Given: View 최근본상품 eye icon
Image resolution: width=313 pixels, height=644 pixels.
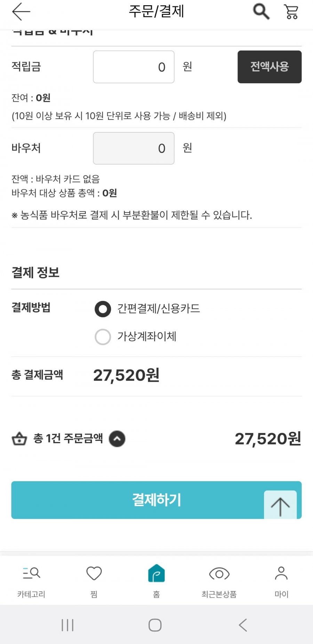Looking at the screenshot, I should point(219,573).
